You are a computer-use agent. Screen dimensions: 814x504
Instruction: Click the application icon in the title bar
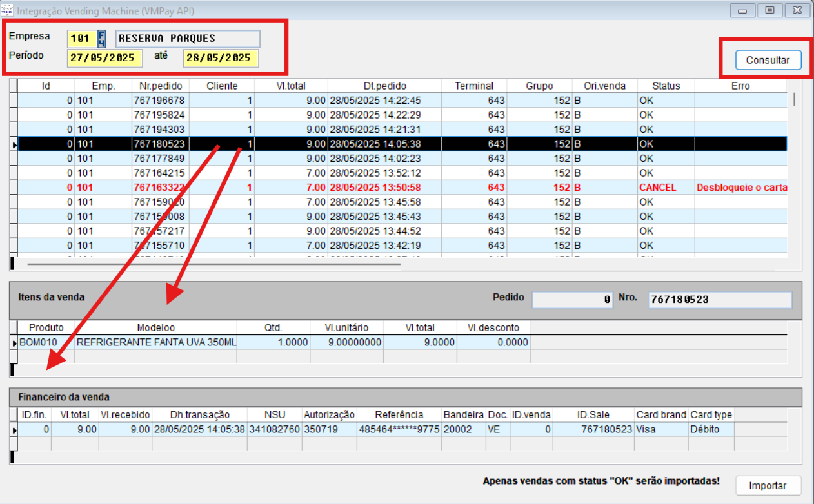tap(7, 11)
